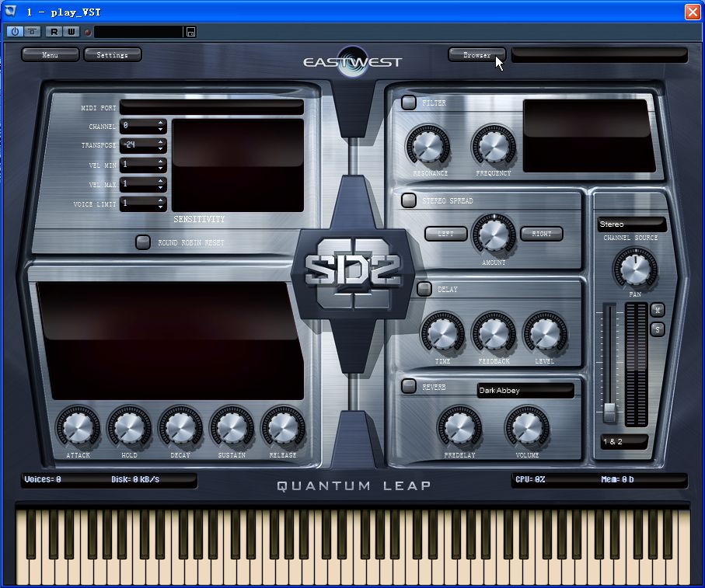Image resolution: width=705 pixels, height=588 pixels.
Task: Open the Stereo channel source dropdown
Action: coord(631,224)
